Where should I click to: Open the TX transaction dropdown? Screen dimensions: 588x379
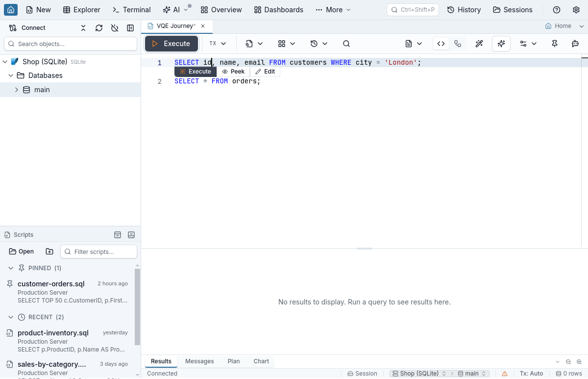click(218, 44)
